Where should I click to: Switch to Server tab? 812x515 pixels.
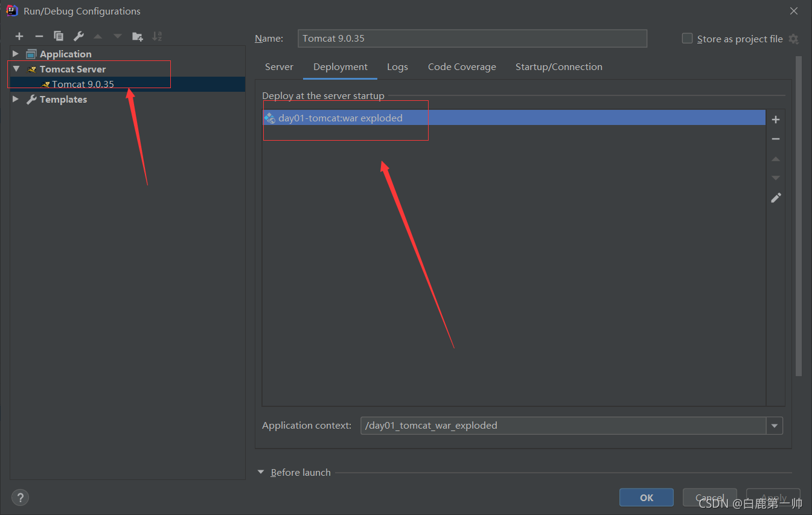[x=279, y=67]
